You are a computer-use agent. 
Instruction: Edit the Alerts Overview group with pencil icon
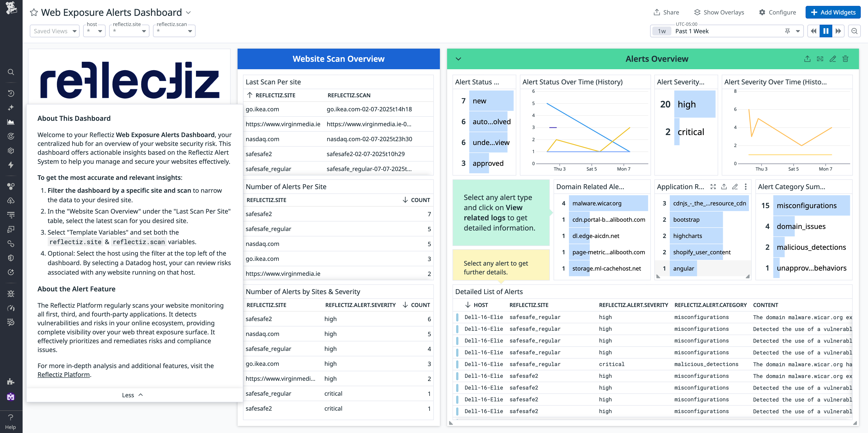pyautogui.click(x=833, y=58)
